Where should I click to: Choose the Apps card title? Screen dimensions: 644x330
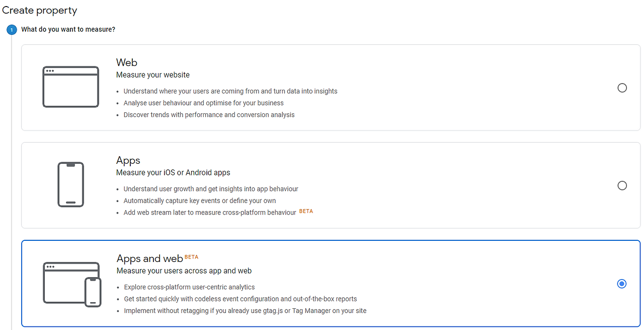click(128, 160)
